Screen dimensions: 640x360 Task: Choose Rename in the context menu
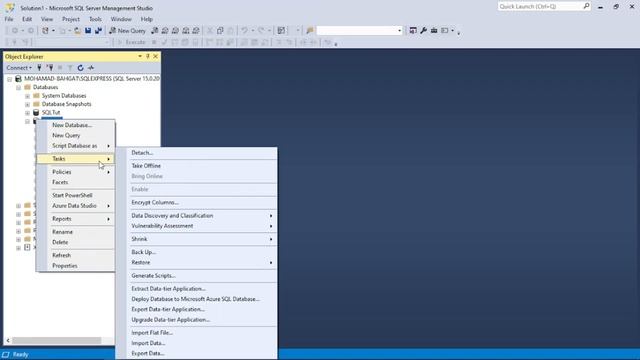pos(76,232)
